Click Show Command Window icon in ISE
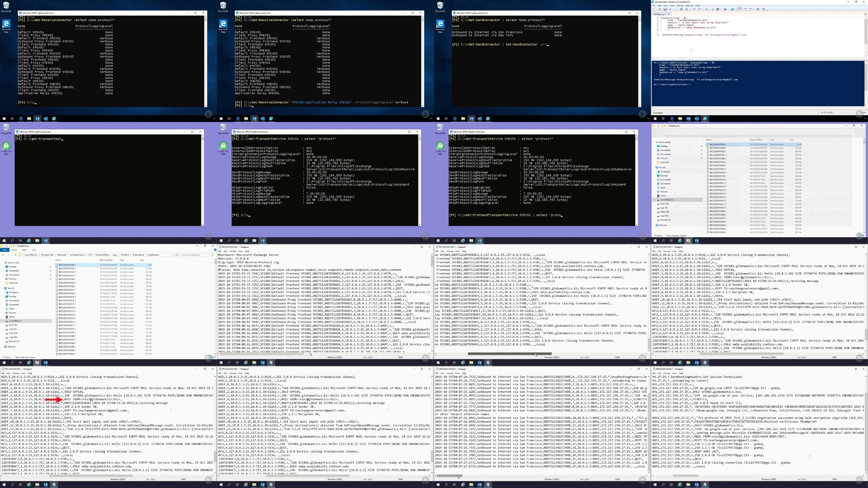The height and width of the screenshot is (488, 868). pyautogui.click(x=758, y=9)
